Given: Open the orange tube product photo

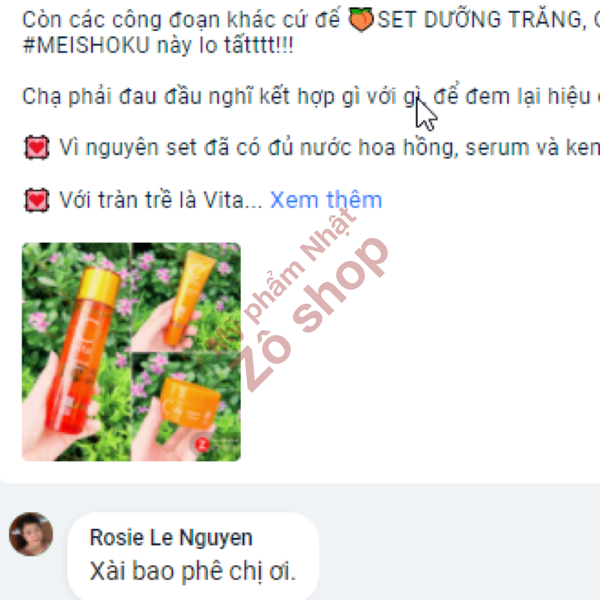Looking at the screenshot, I should (186, 297).
